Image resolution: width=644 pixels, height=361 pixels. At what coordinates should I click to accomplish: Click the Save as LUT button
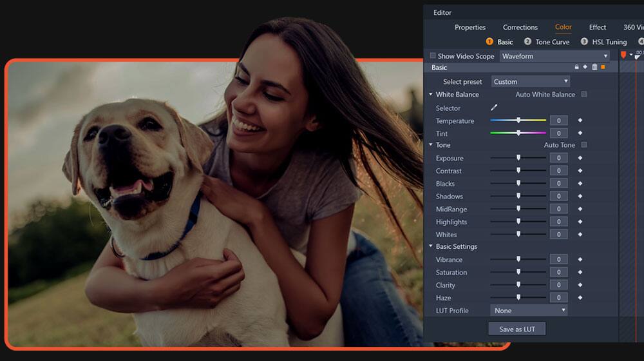click(x=516, y=329)
